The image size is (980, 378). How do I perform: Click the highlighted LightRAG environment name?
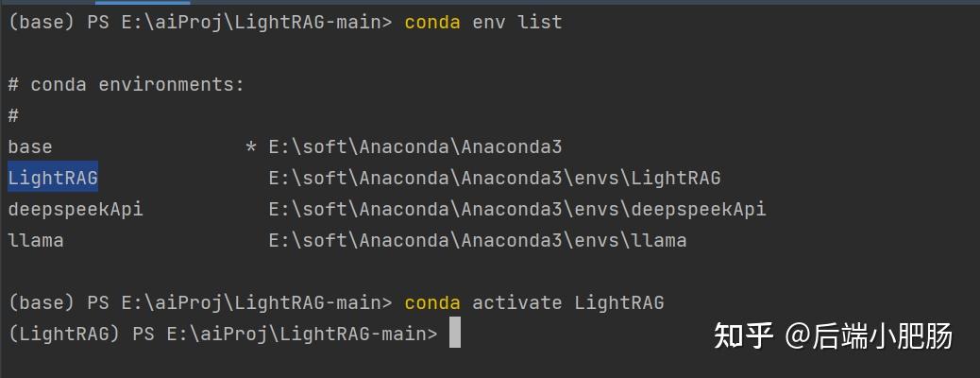click(x=53, y=178)
